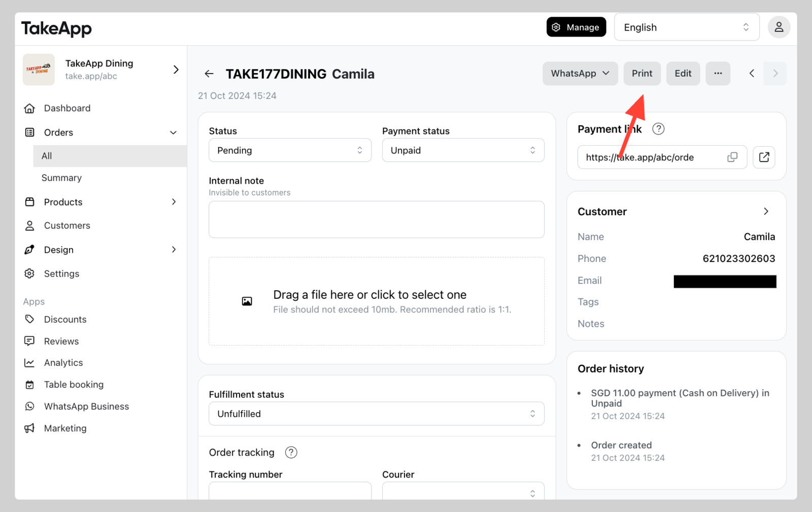This screenshot has height=512, width=812.
Task: Click the file upload drop zone
Action: coord(377,301)
